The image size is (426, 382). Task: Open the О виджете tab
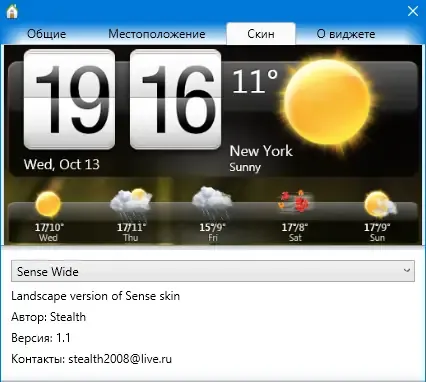point(346,34)
